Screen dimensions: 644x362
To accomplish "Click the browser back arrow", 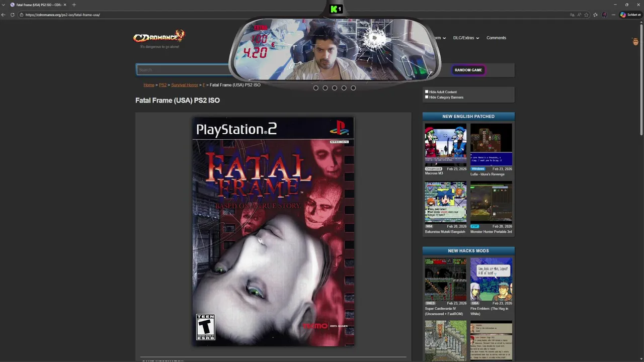I will (4, 15).
